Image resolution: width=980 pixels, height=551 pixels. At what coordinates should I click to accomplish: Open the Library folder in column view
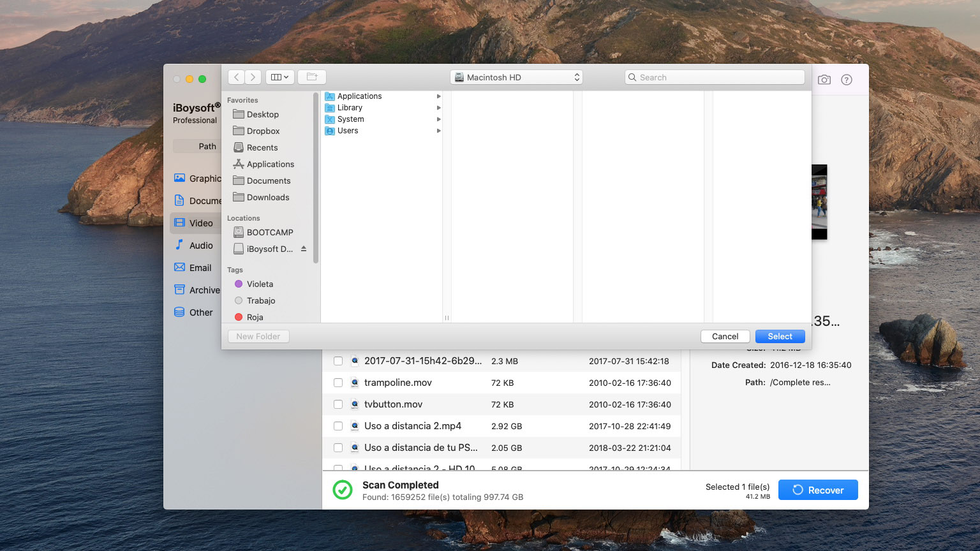[350, 108]
